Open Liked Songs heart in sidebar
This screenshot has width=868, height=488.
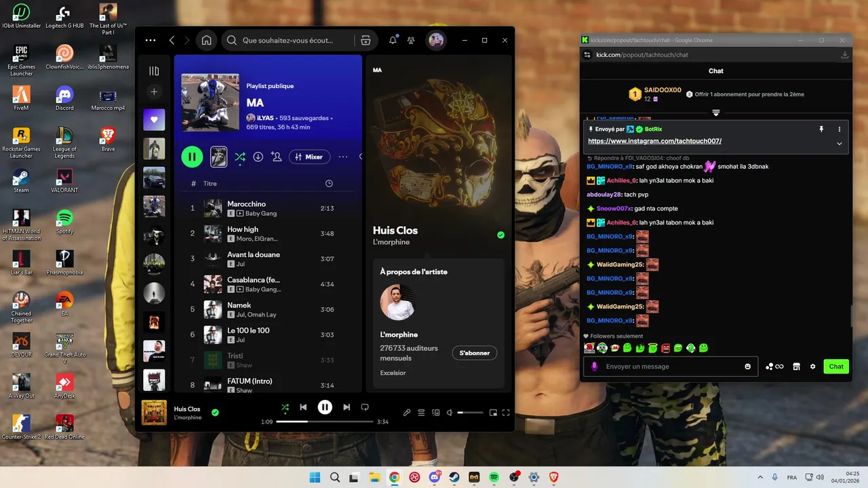tap(154, 120)
